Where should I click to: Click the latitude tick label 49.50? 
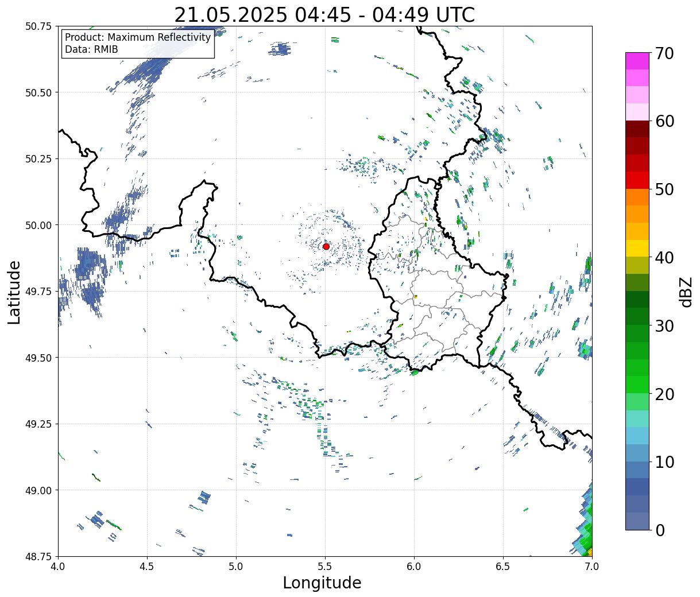(x=38, y=358)
